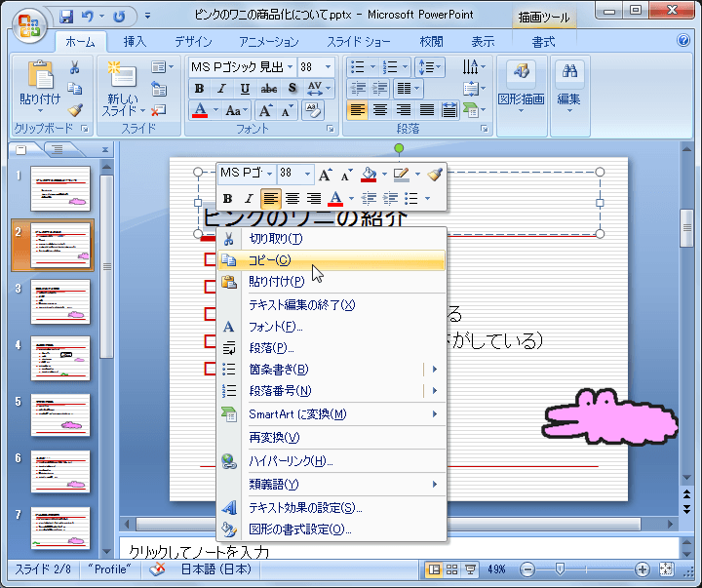
Task: Toggle Underline in ribbon
Action: point(245,88)
